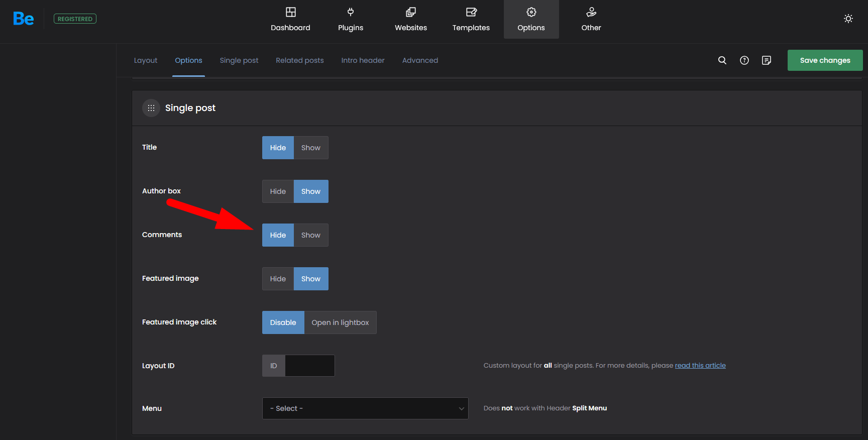Choose Open in lightbox for image click

(340, 322)
